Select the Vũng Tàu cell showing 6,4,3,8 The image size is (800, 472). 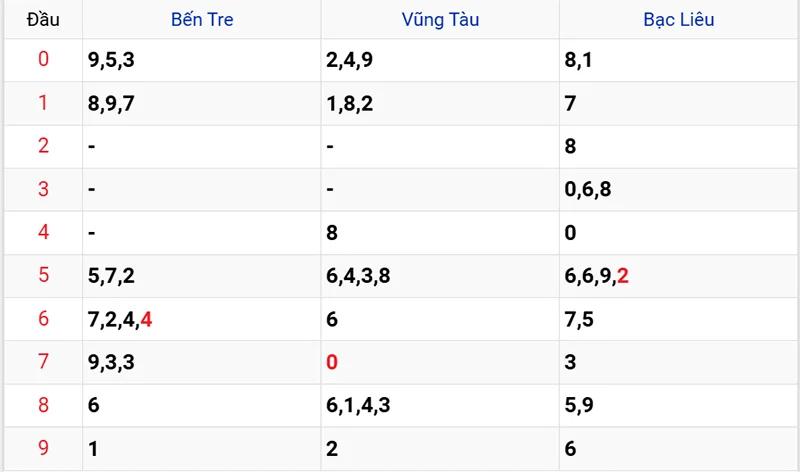coord(357,277)
